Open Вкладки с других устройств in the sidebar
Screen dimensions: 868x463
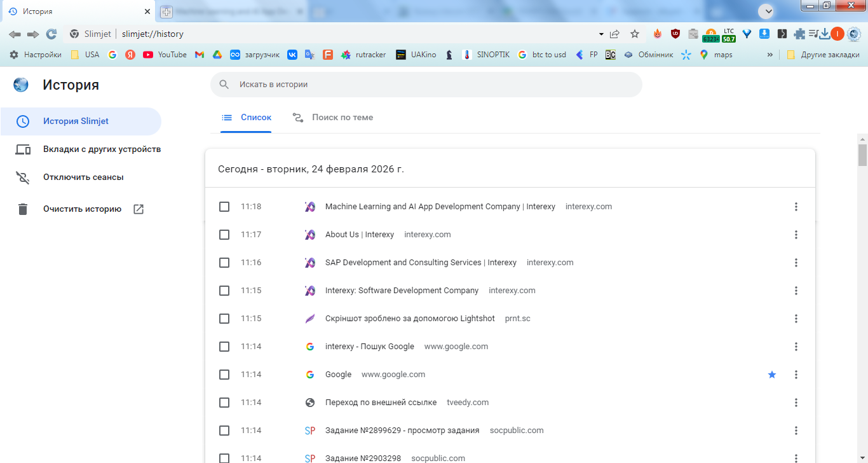[102, 149]
